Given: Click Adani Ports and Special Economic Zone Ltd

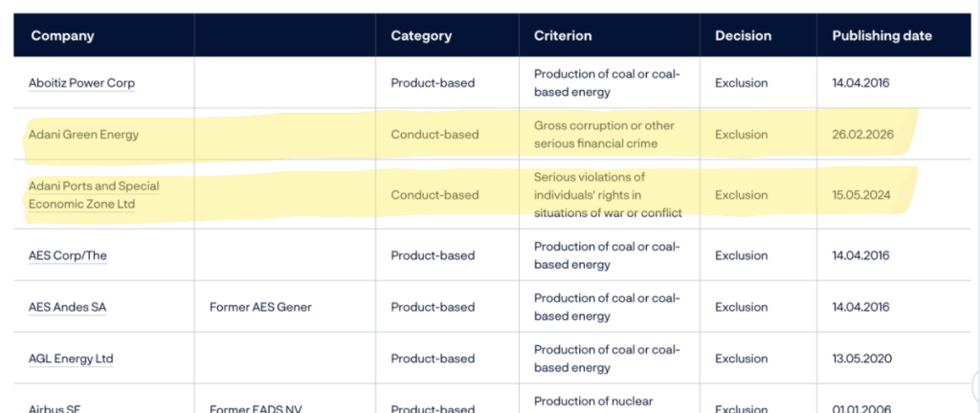Looking at the screenshot, I should 94,194.
